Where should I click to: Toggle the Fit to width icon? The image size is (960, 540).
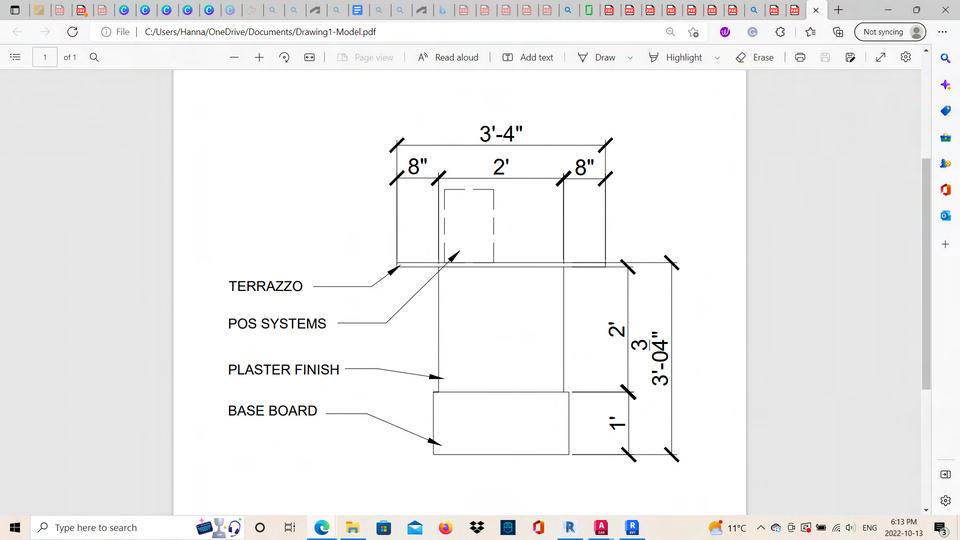[310, 57]
